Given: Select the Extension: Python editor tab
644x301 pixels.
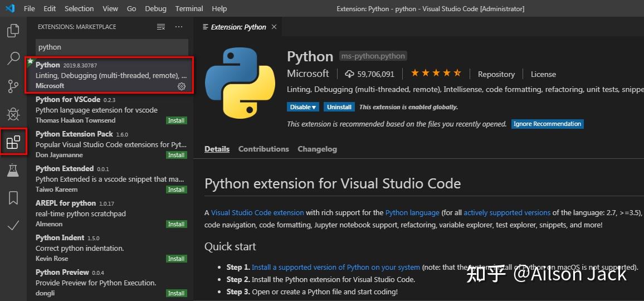Looking at the screenshot, I should [x=238, y=27].
